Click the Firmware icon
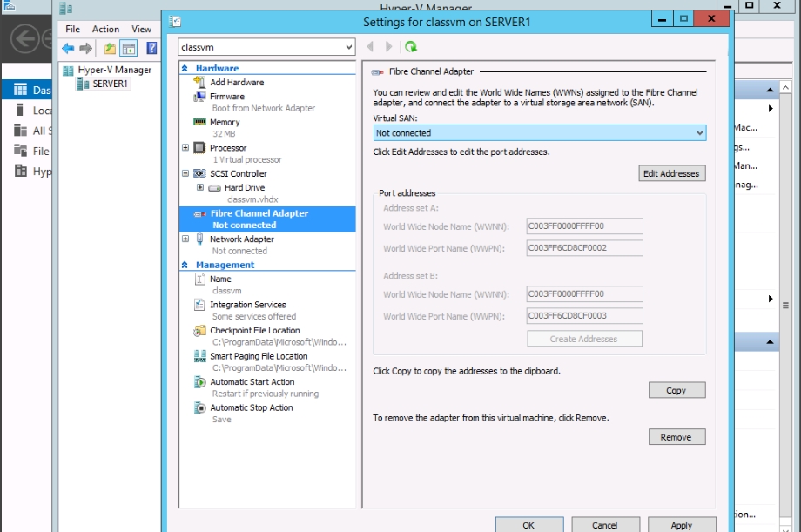Image resolution: width=801 pixels, height=532 pixels. coord(199,96)
